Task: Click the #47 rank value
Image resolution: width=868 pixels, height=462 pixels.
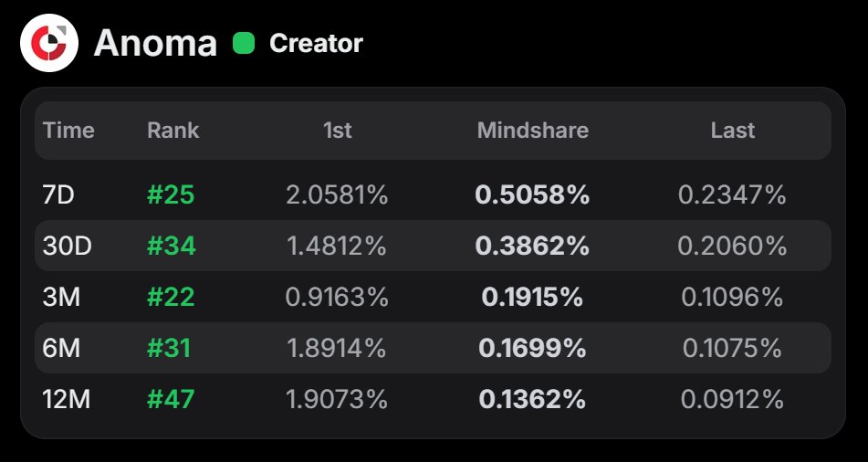Action: pos(171,399)
